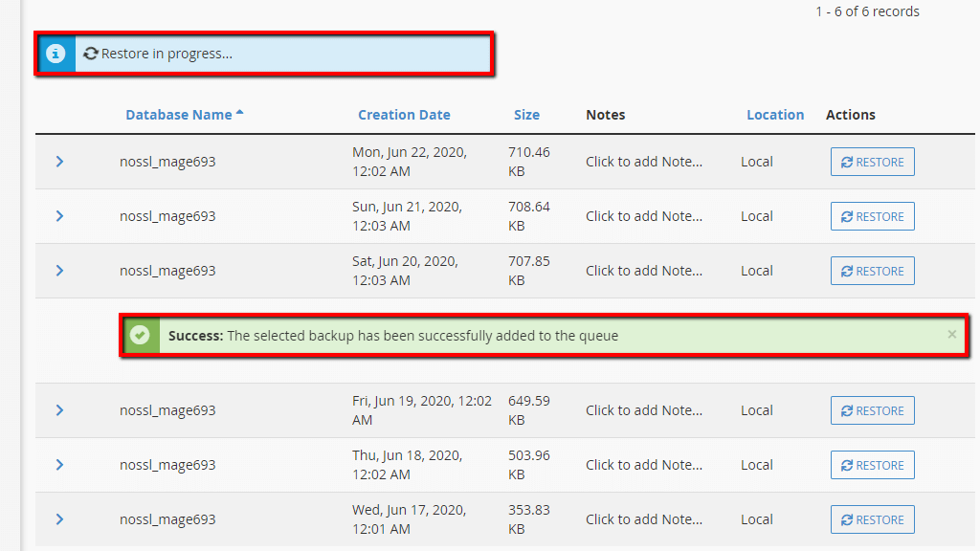Click the Sun, Jun 21, 2020 date cell
The image size is (980, 551).
[x=407, y=216]
